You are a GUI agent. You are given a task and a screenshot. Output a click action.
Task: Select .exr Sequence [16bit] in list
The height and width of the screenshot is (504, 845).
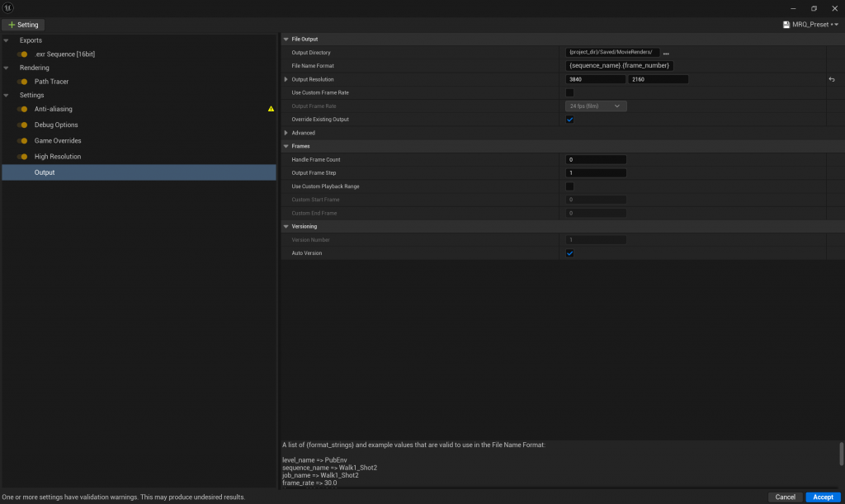(64, 54)
